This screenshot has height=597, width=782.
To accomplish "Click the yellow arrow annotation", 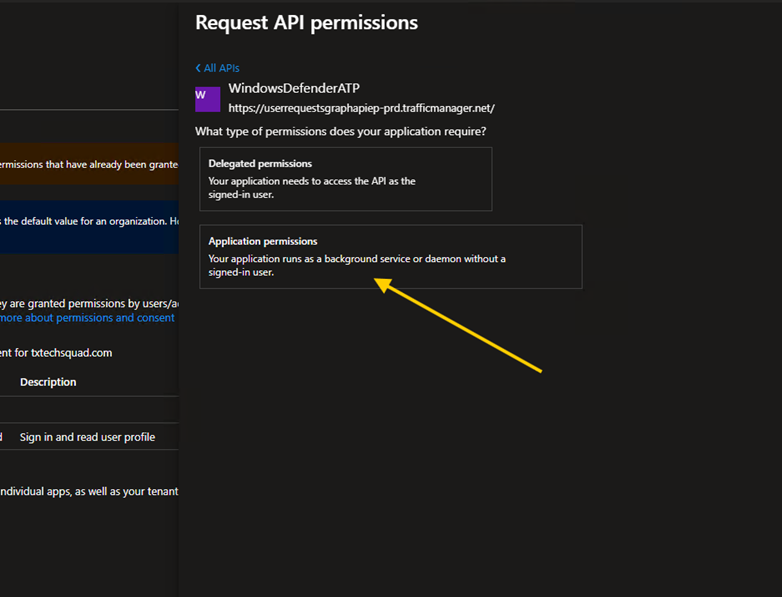I will click(458, 328).
